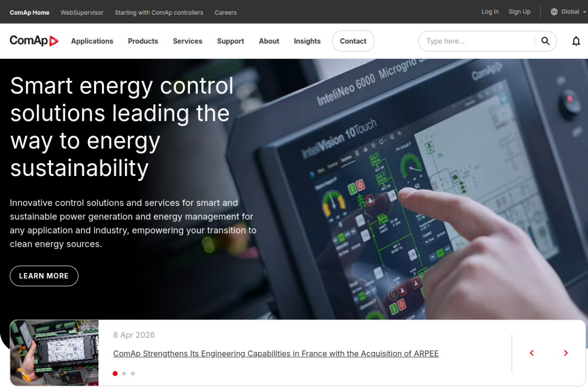Select the first red carousel dot
This screenshot has height=392, width=588.
(x=115, y=374)
